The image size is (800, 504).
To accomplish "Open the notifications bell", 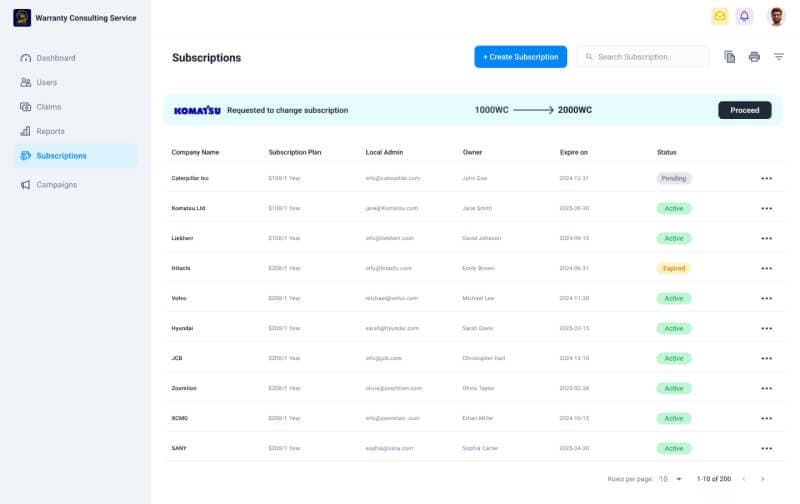I will [744, 16].
